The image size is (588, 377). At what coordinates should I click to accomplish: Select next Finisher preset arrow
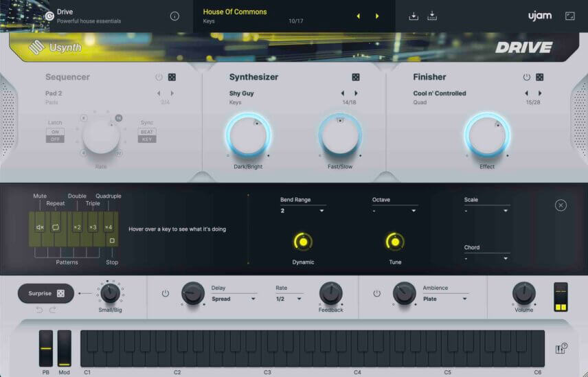[x=540, y=93]
